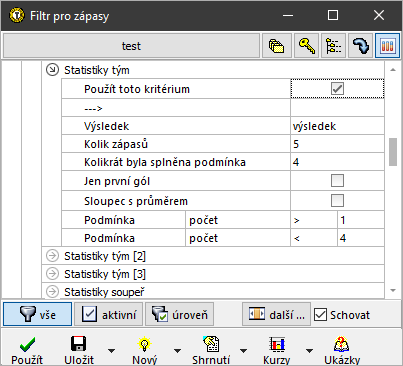Viewport: 403px width, 366px height.
Task: Open dropdown arrow next to Uložit
Action: coord(112,351)
